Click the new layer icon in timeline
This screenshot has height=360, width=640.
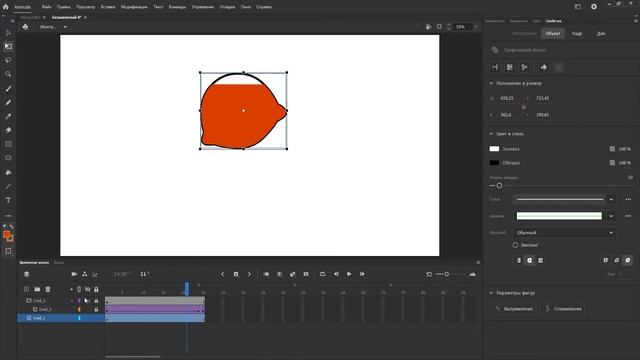tap(27, 289)
